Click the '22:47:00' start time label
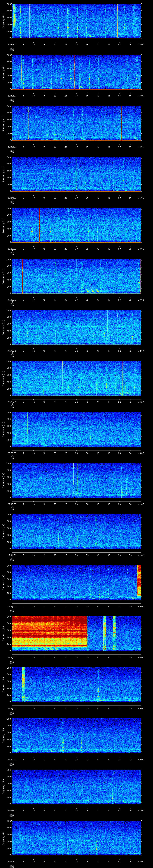 (x=12, y=861)
